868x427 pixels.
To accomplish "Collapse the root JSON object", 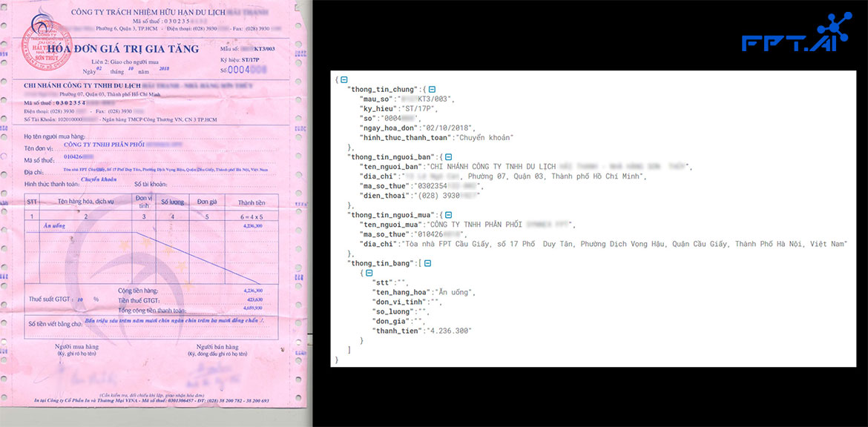I will coord(343,79).
